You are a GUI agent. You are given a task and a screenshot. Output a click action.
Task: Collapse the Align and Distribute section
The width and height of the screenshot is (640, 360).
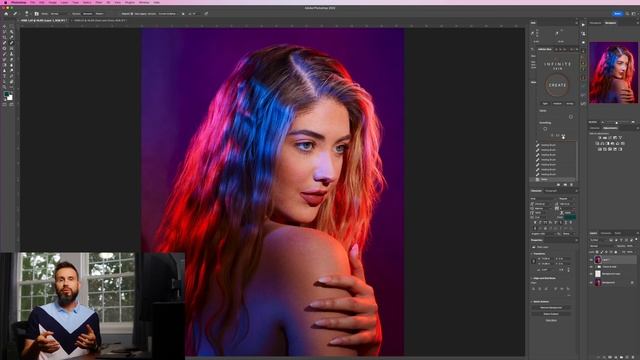[x=532, y=278]
